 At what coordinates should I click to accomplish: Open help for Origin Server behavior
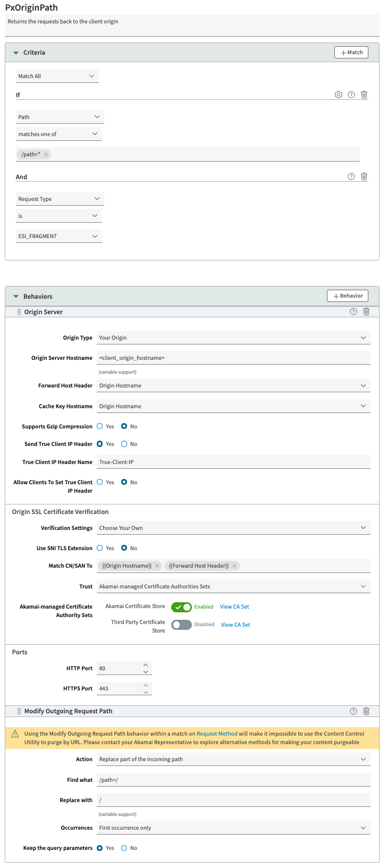tap(354, 311)
